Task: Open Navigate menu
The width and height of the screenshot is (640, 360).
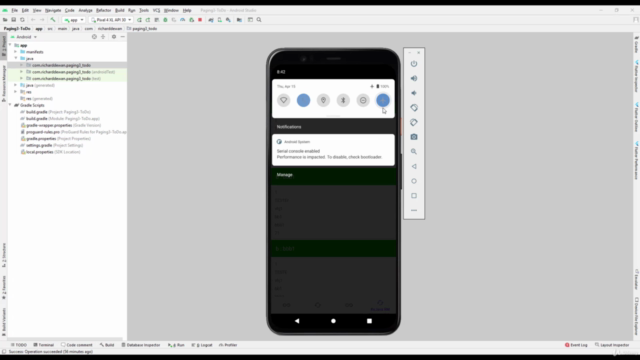Action: [x=53, y=10]
